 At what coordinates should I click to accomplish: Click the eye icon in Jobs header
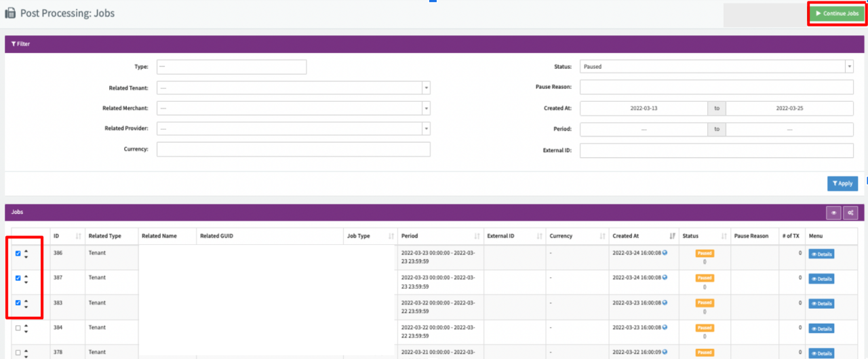coord(833,213)
